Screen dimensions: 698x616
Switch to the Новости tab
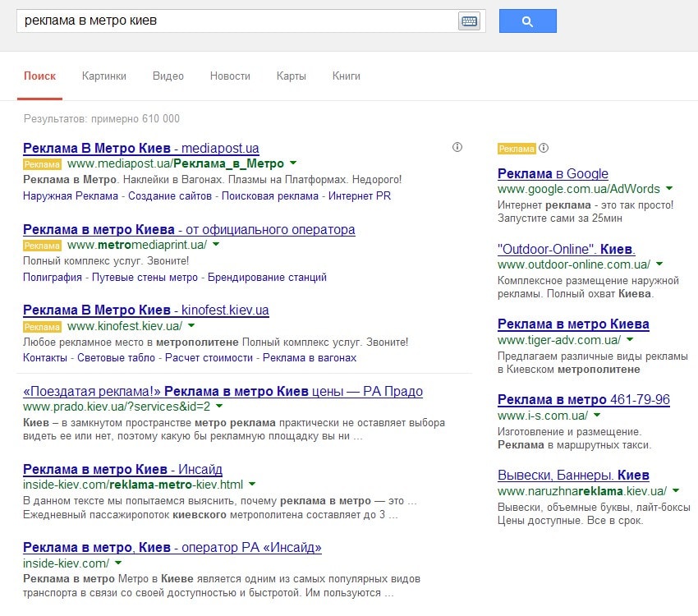click(230, 76)
